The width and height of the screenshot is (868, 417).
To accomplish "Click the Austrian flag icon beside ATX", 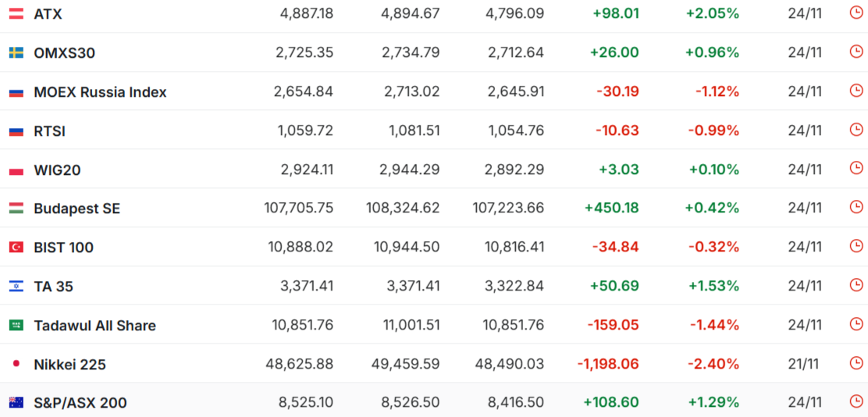I will point(16,13).
